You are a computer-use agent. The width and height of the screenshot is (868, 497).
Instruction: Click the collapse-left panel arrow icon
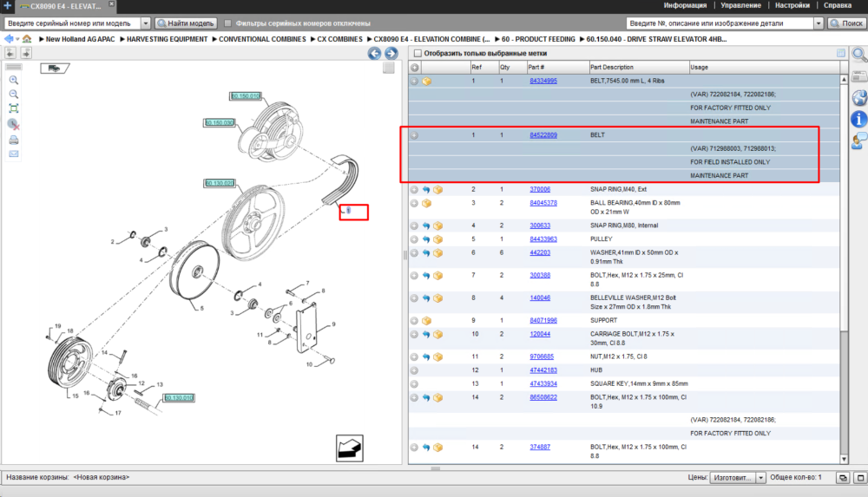click(x=10, y=53)
